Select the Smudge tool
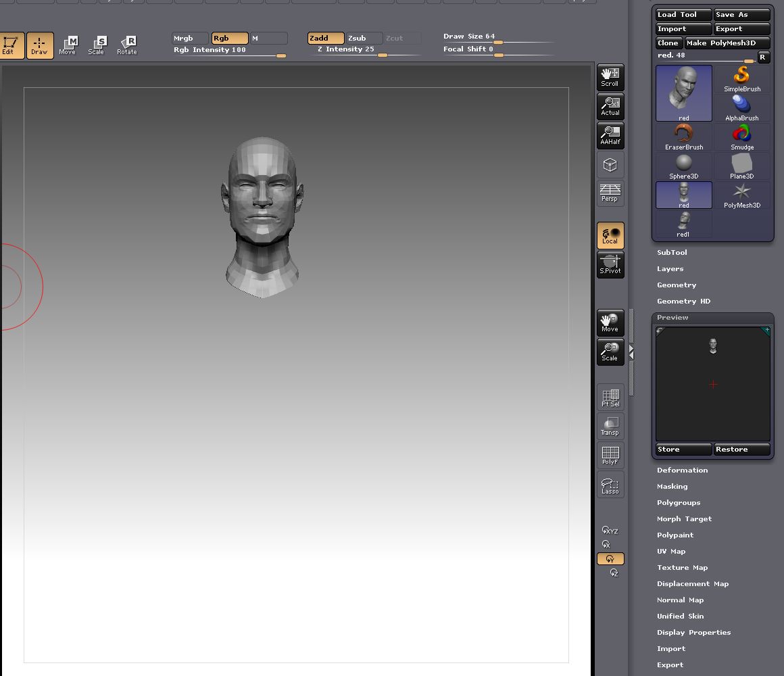 pyautogui.click(x=741, y=136)
